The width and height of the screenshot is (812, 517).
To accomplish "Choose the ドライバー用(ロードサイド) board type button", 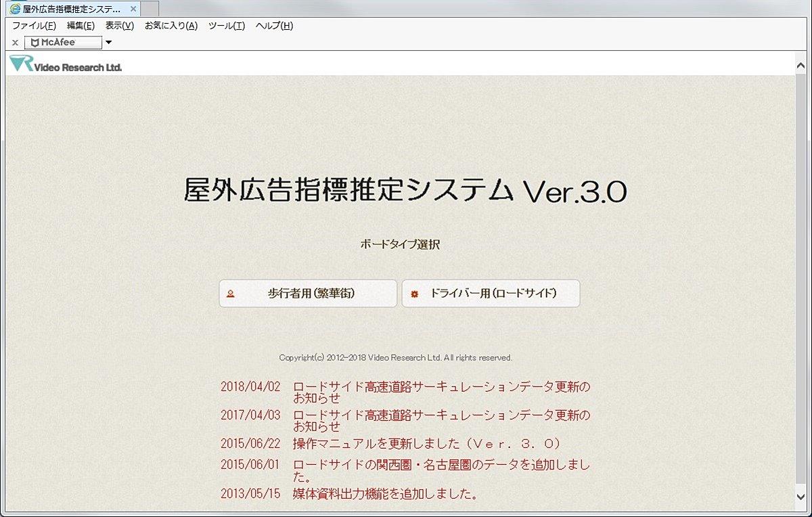I will click(x=491, y=294).
